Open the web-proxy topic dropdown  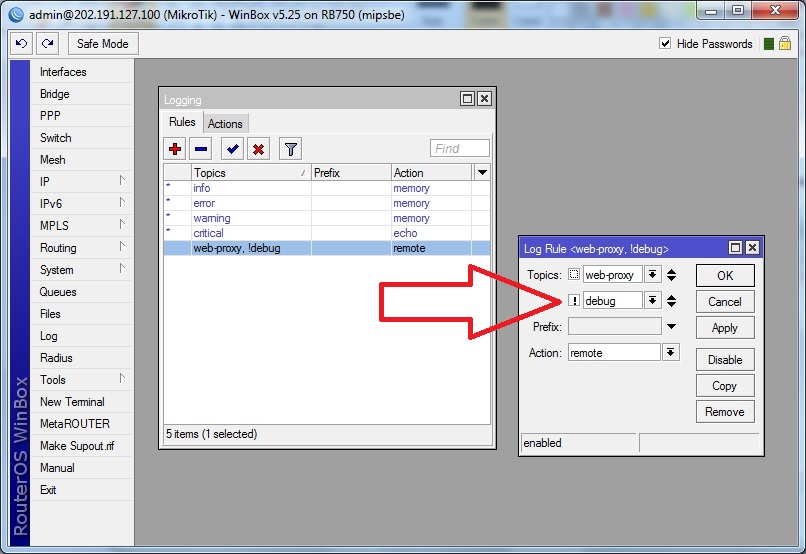point(652,274)
